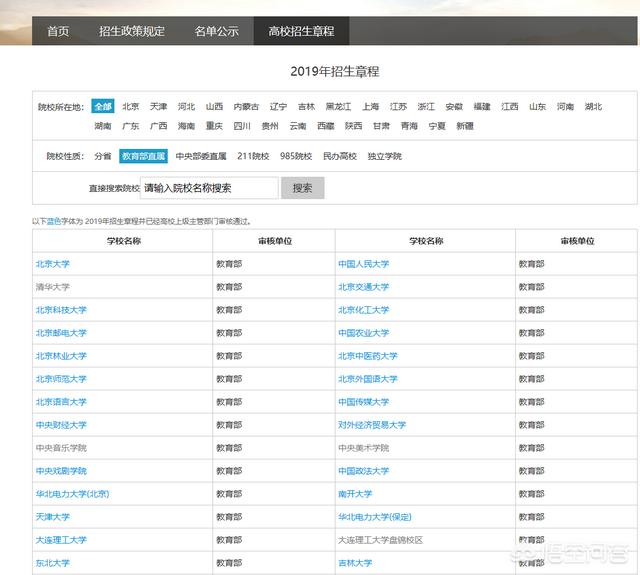The width and height of the screenshot is (640, 575).
Task: Filter schools by 湖南
Action: point(103,126)
